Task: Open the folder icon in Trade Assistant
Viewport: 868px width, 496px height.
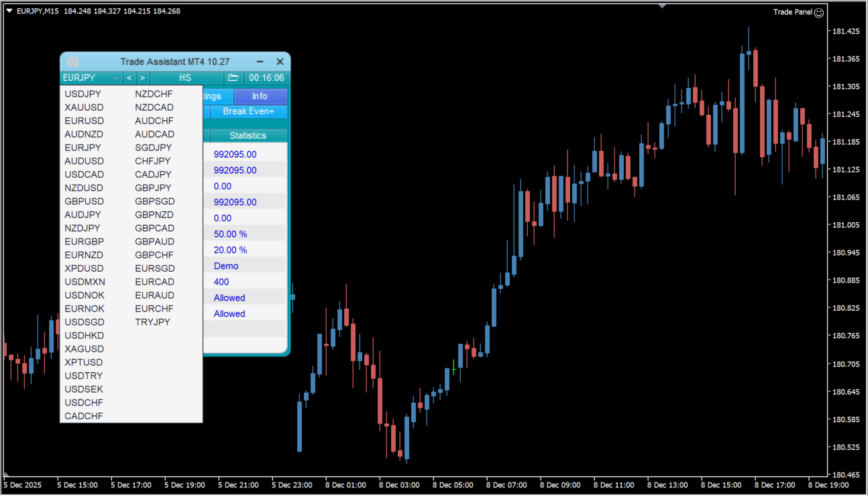Action: pyautogui.click(x=233, y=78)
